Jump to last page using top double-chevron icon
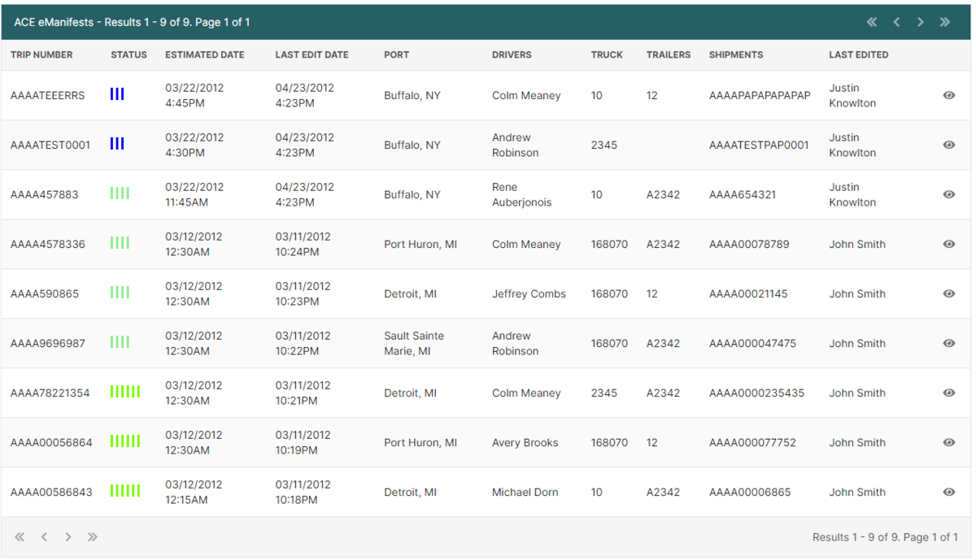Viewport: 976px width, 560px height. (x=945, y=22)
